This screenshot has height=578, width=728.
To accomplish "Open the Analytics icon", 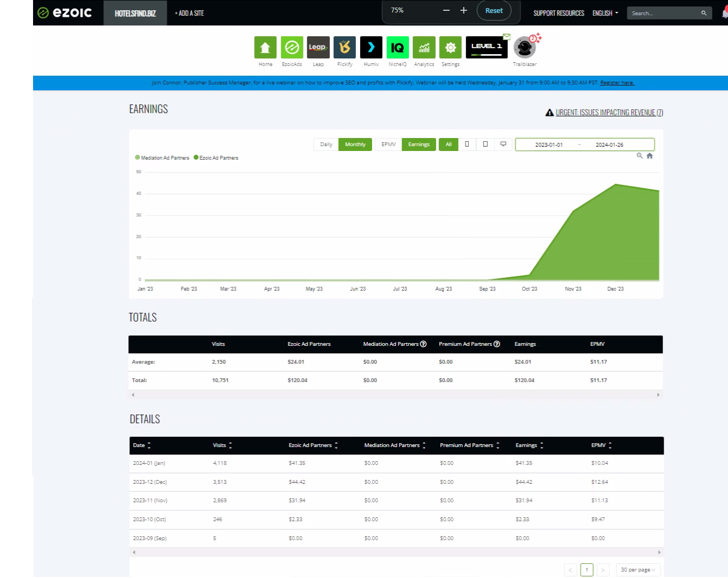I will click(x=424, y=48).
